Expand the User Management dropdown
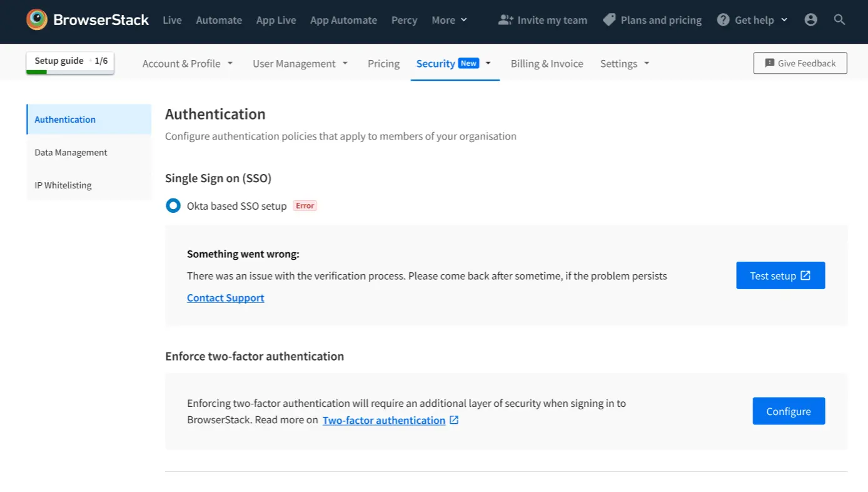Image resolution: width=868 pixels, height=492 pixels. click(x=300, y=64)
